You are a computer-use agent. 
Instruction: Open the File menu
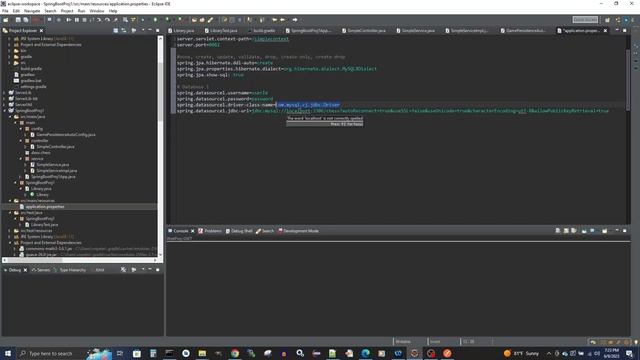[5, 11]
